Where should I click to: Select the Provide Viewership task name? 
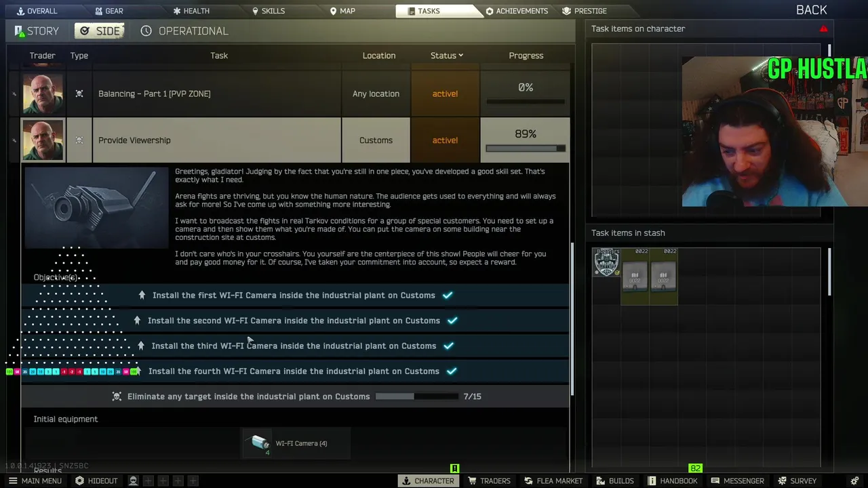[x=134, y=140]
